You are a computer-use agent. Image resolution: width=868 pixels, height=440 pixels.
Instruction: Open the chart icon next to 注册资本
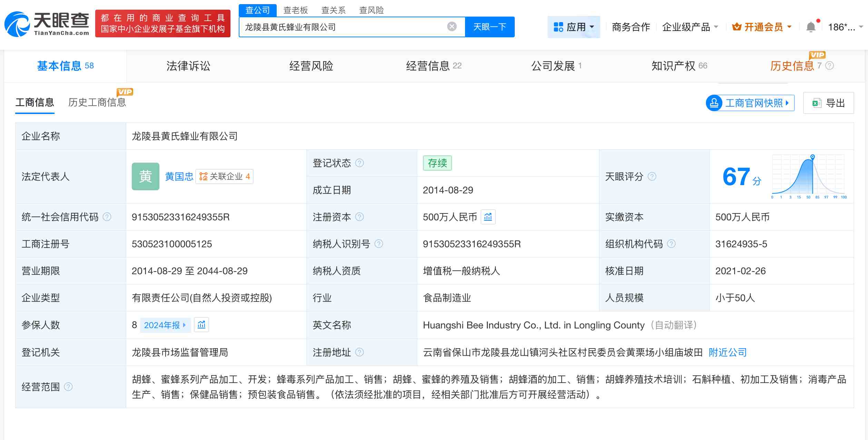pyautogui.click(x=488, y=217)
